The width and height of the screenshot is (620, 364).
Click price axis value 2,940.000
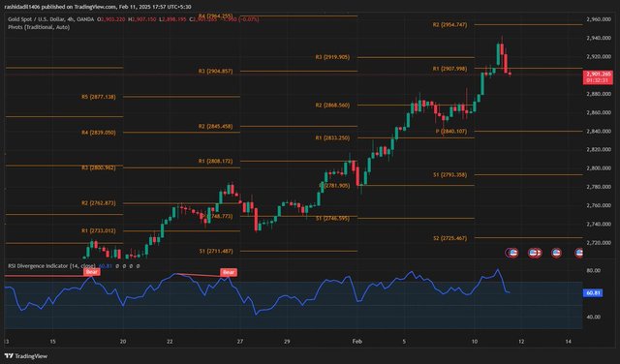click(x=599, y=39)
